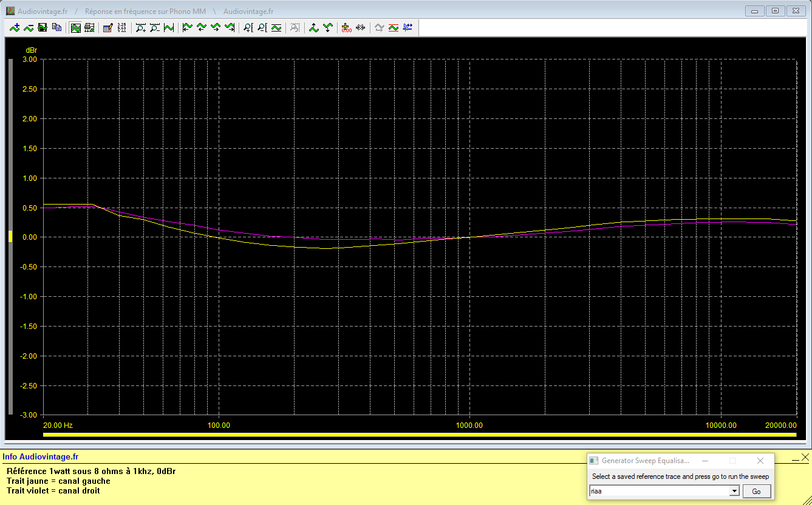The image size is (812, 505).
Task: Click the horizontal zoom out magnifier icon
Action: coord(155,27)
